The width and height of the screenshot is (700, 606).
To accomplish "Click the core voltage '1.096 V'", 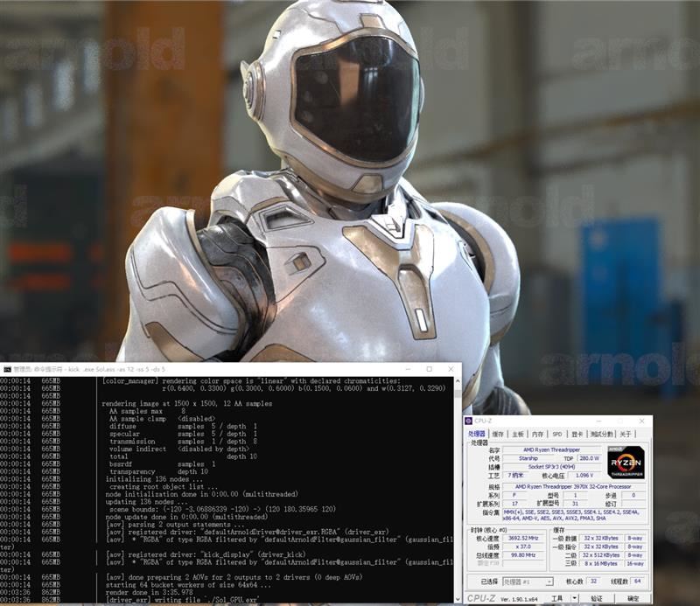I will click(x=584, y=475).
